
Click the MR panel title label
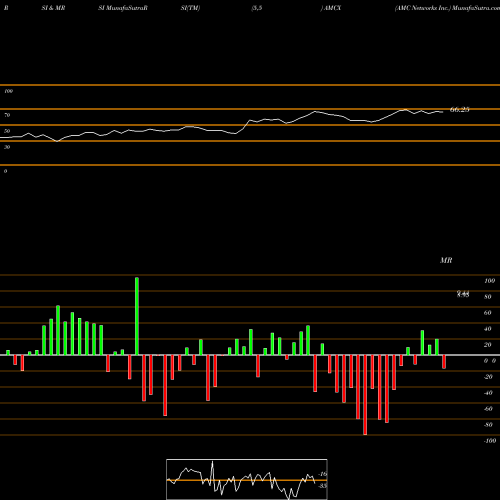coord(446,260)
